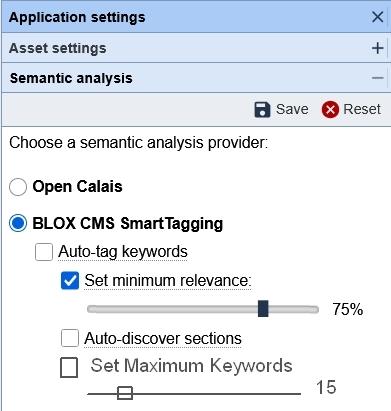Check the Set Maximum Keywords box
Image resolution: width=391 pixels, height=411 pixels.
(x=69, y=368)
